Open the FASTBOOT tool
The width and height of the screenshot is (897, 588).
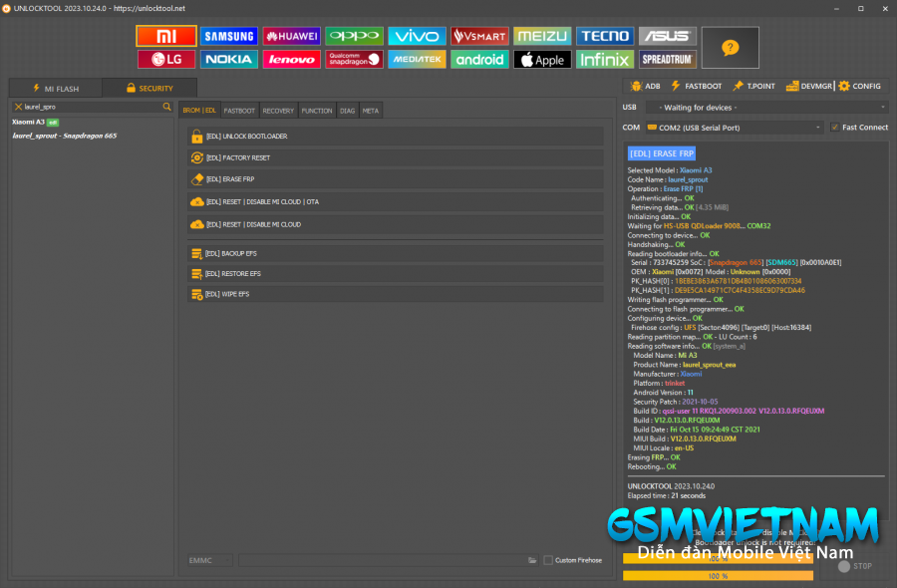pyautogui.click(x=697, y=86)
